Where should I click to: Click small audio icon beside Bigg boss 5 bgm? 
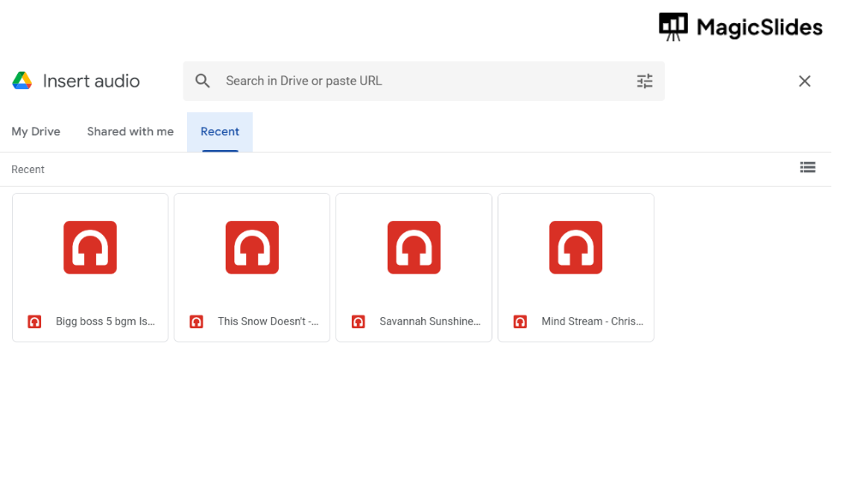(34, 322)
